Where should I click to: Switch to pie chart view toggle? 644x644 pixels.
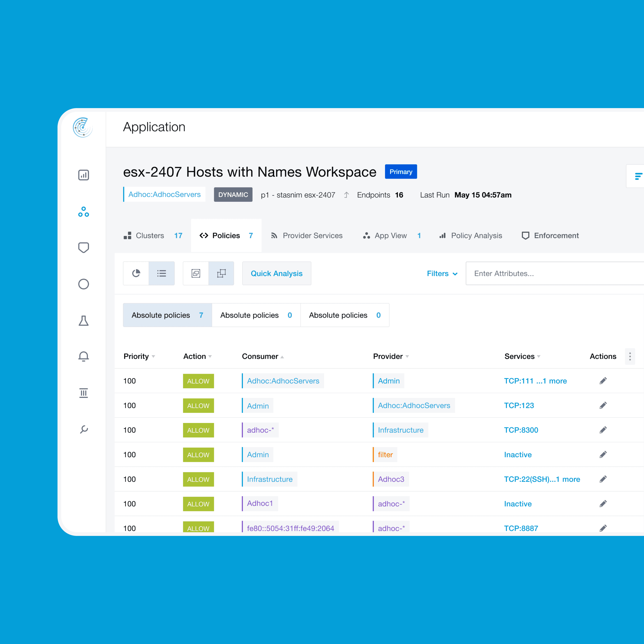pyautogui.click(x=136, y=273)
